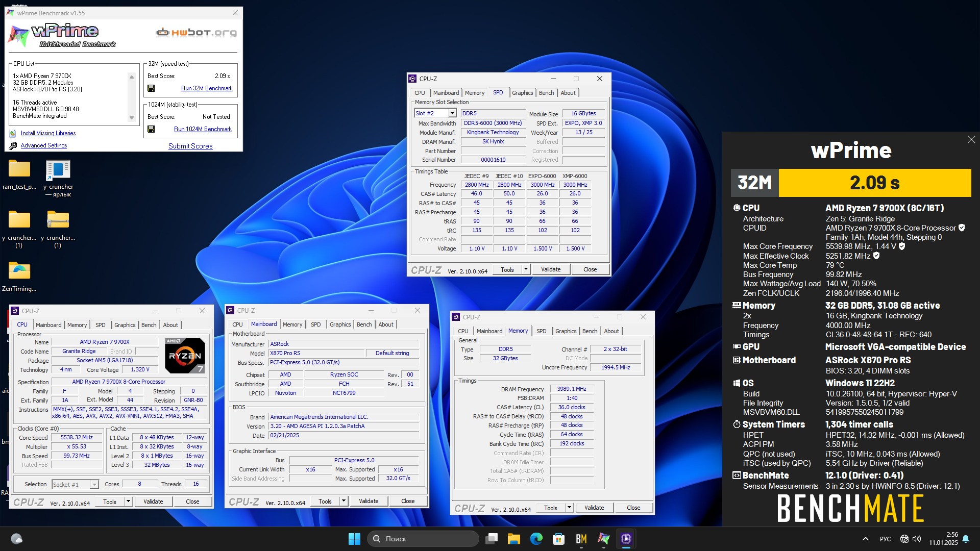Click Validate in the CPU-Z CPU window

pyautogui.click(x=153, y=502)
